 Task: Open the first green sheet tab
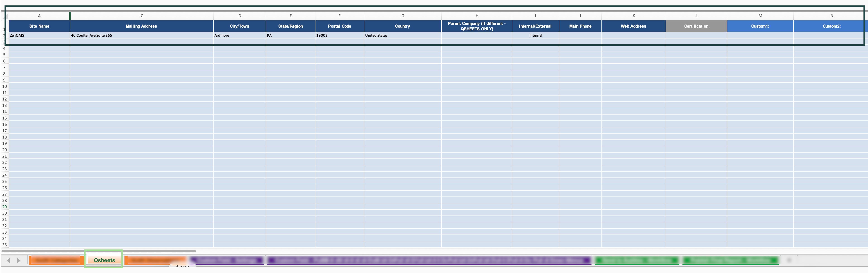[x=637, y=260]
